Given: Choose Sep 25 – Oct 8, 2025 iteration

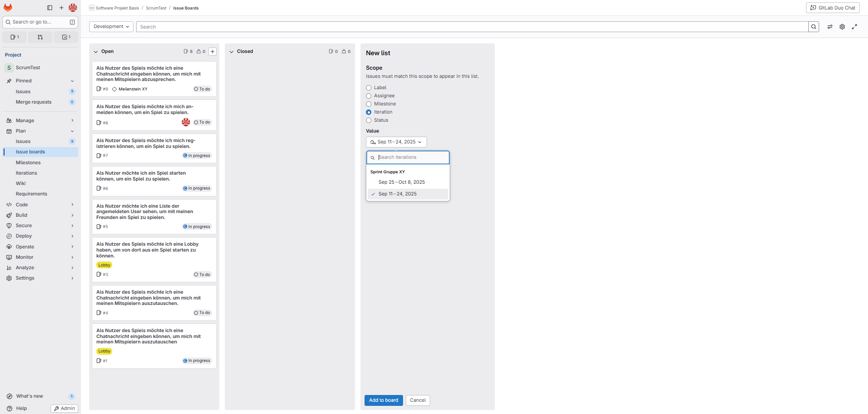Looking at the screenshot, I should pyautogui.click(x=402, y=182).
